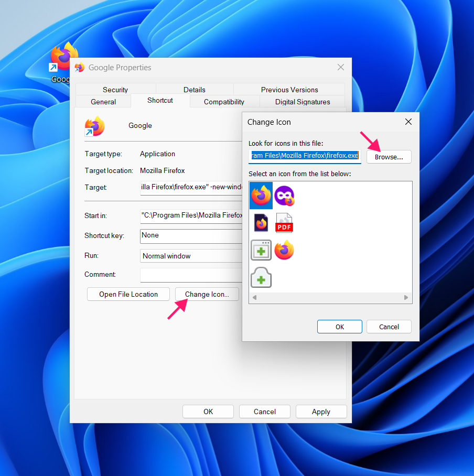The width and height of the screenshot is (474, 476).
Task: Click the Start in text field
Action: (x=191, y=215)
